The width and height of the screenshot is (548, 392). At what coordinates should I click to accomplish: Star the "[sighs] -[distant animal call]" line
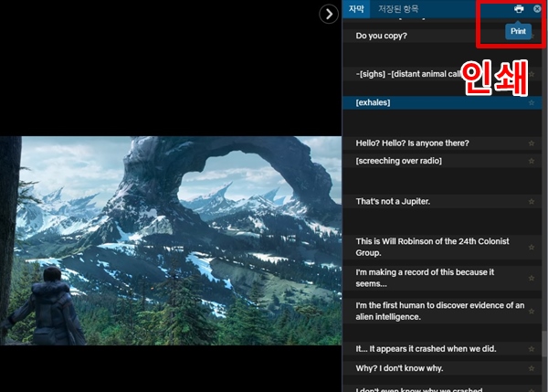coord(532,74)
